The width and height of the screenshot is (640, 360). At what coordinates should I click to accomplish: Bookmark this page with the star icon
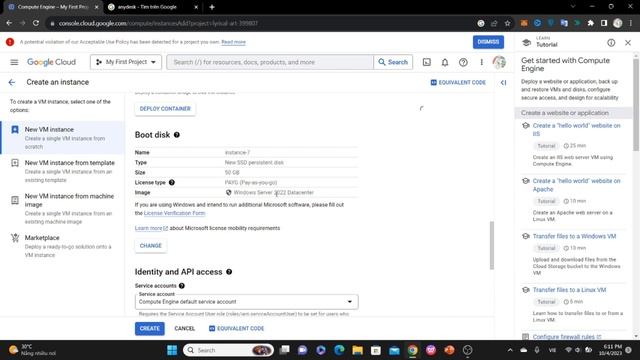pos(507,23)
